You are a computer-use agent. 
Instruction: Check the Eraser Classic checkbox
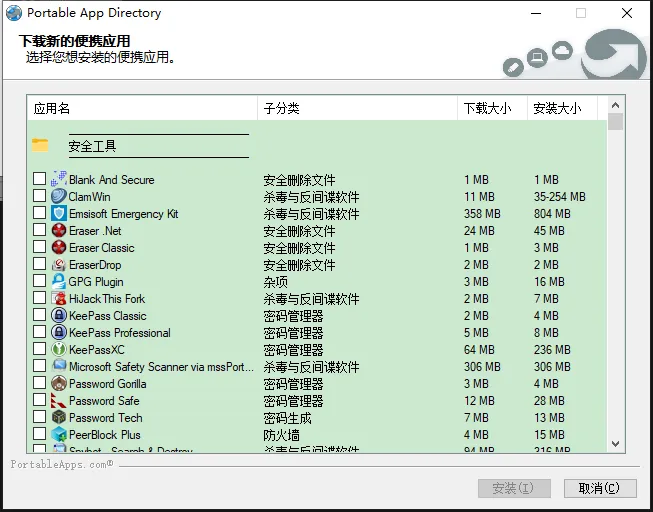(x=40, y=247)
